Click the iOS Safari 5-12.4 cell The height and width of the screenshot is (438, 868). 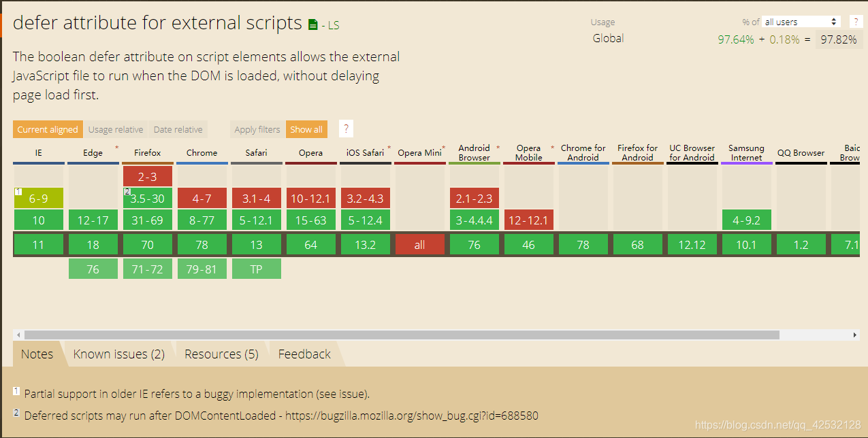coord(366,220)
